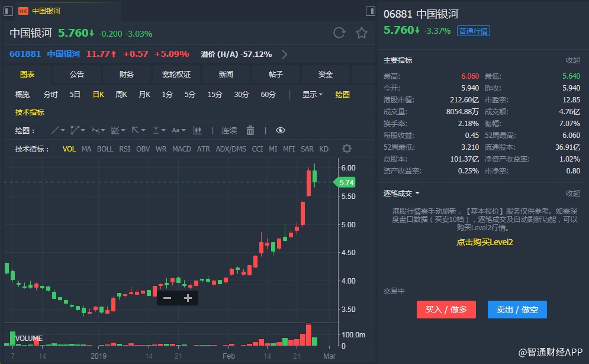Open the 逐笔成交 dropdown
589x364 pixels.
tap(401, 194)
